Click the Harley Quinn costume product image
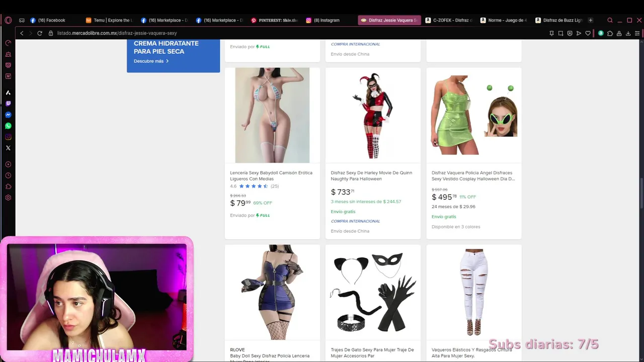Viewport: 644px width, 362px height. (x=373, y=115)
